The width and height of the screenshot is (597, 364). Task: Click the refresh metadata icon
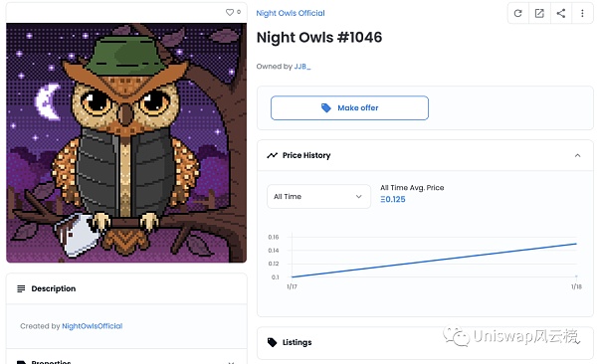(517, 13)
